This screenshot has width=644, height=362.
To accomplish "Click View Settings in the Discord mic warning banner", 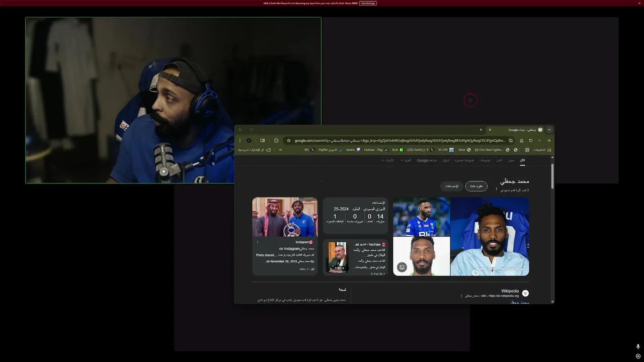I will (368, 3).
